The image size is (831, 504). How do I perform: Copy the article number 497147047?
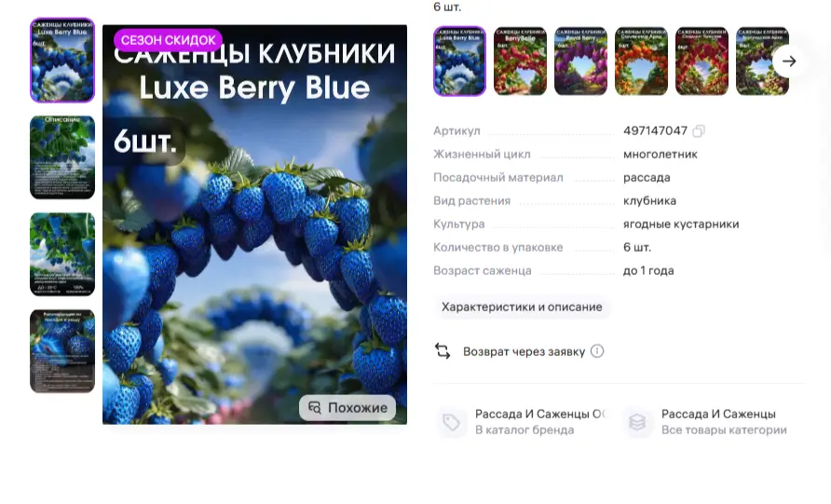tap(699, 131)
